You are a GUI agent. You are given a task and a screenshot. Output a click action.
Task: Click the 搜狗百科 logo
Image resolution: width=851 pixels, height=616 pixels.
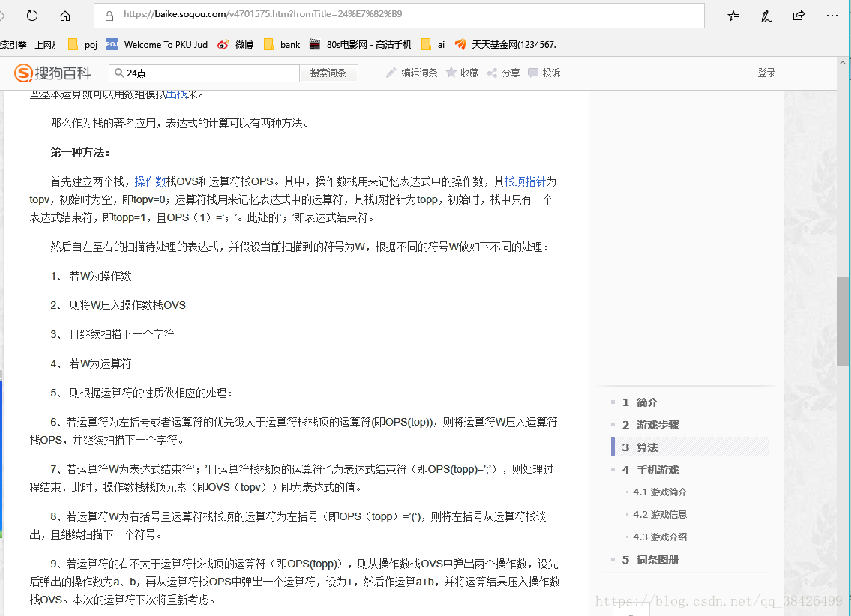[x=52, y=73]
